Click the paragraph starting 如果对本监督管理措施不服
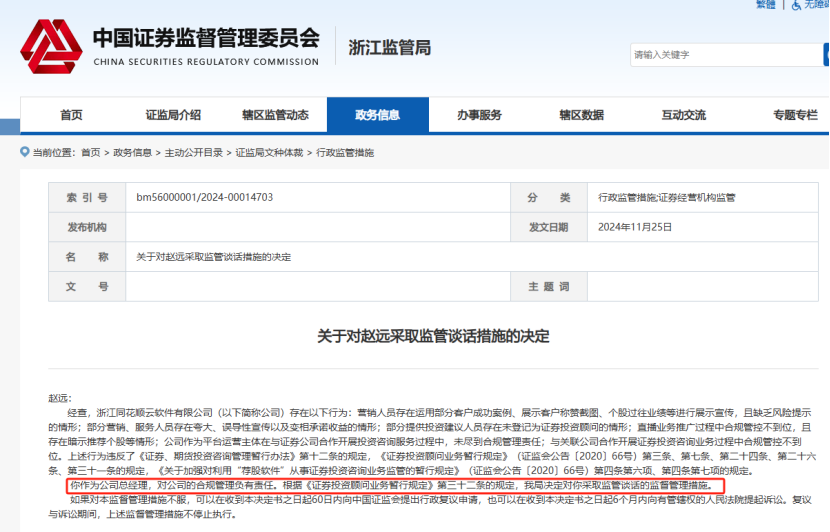Viewport: 830px width, 532px height. click(x=430, y=507)
